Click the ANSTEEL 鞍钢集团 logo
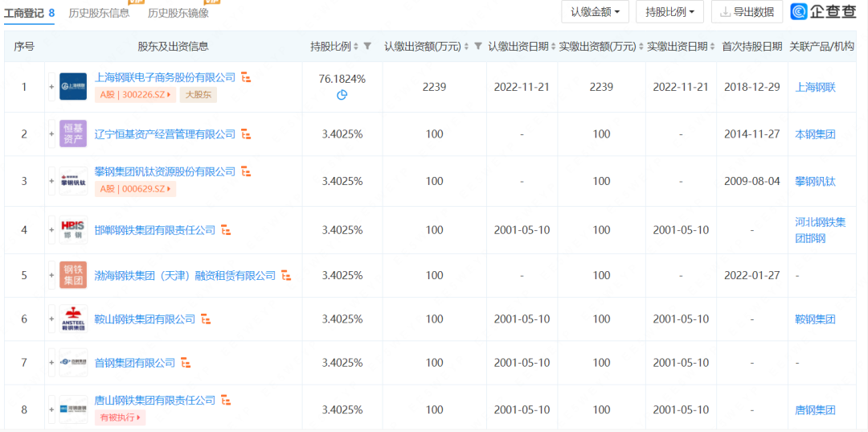The image size is (868, 432). (73, 319)
